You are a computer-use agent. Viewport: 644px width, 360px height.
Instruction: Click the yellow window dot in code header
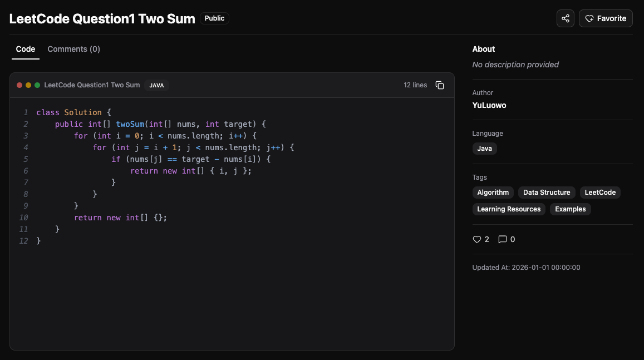pyautogui.click(x=28, y=85)
